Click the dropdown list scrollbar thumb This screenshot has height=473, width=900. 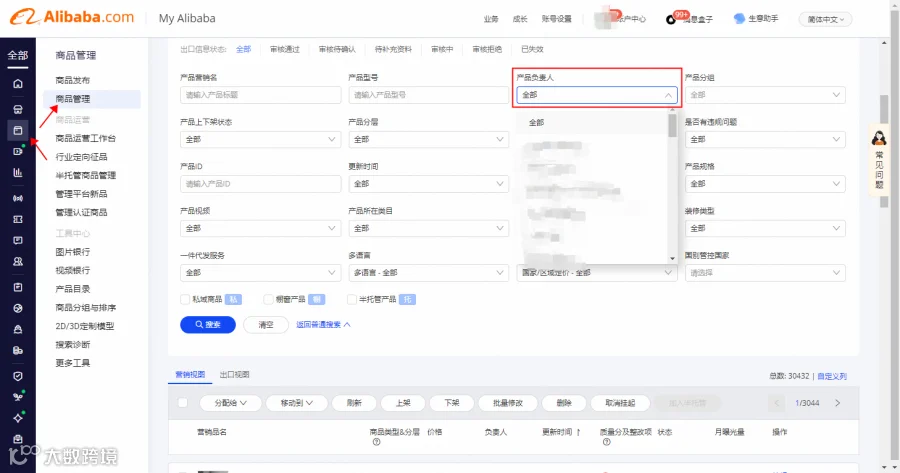[672, 125]
